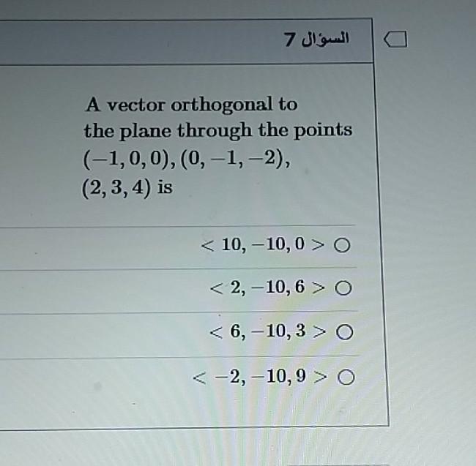
Task: Click the answer text < 2, −10, 6 >
Action: [x=267, y=288]
